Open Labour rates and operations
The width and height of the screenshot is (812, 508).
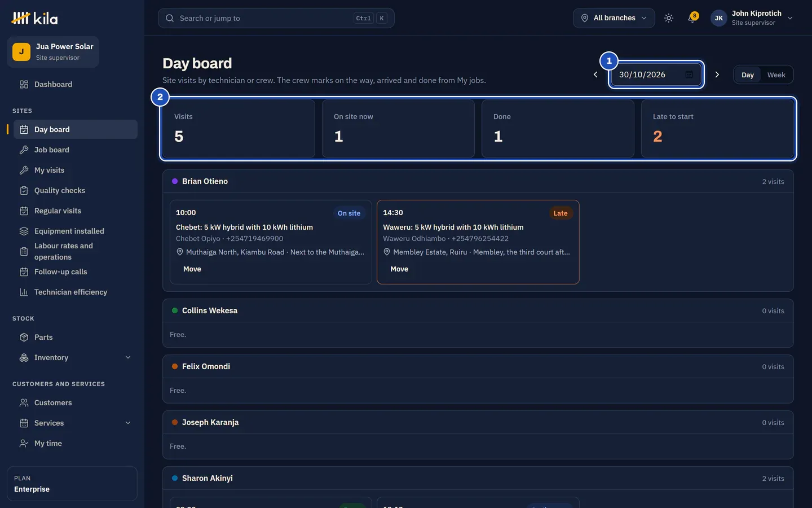click(75, 251)
